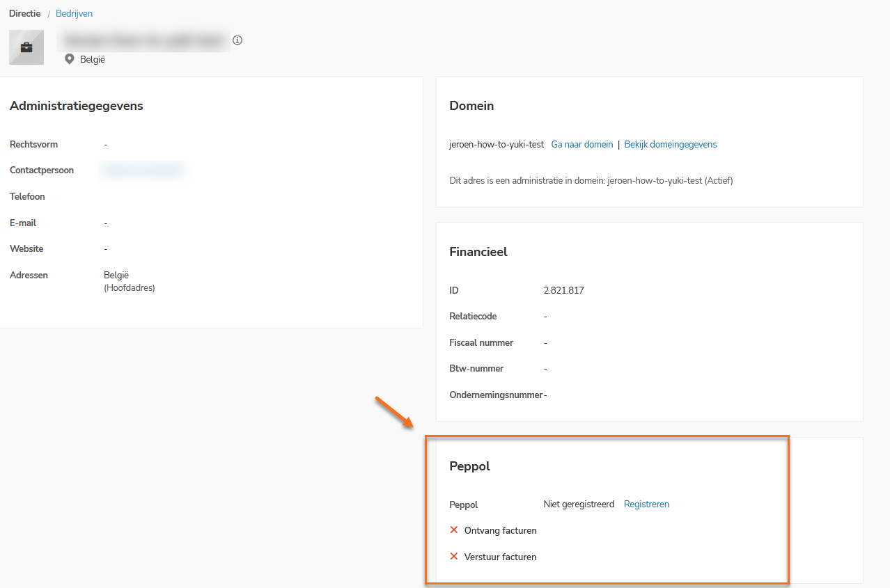Click the Peppol section heading

470,466
